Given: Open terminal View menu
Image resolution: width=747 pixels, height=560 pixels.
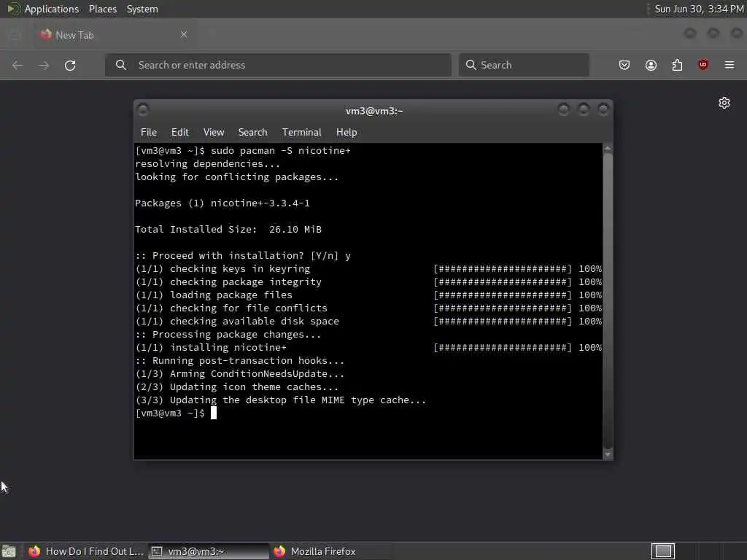Looking at the screenshot, I should coord(214,133).
